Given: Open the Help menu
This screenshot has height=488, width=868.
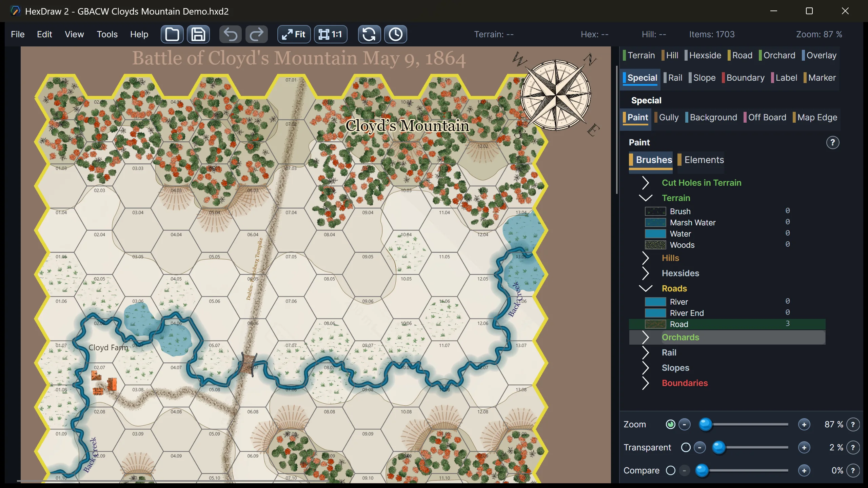Looking at the screenshot, I should [139, 34].
